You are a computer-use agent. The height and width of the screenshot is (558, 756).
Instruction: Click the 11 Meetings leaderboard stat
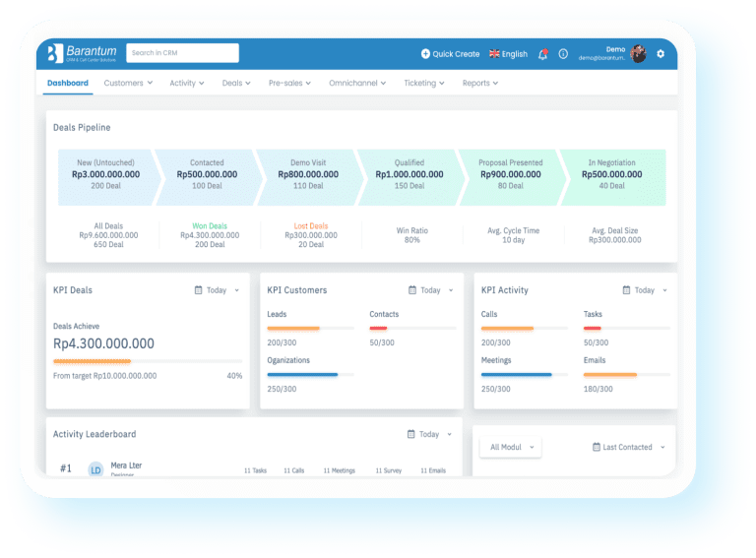[x=340, y=470]
